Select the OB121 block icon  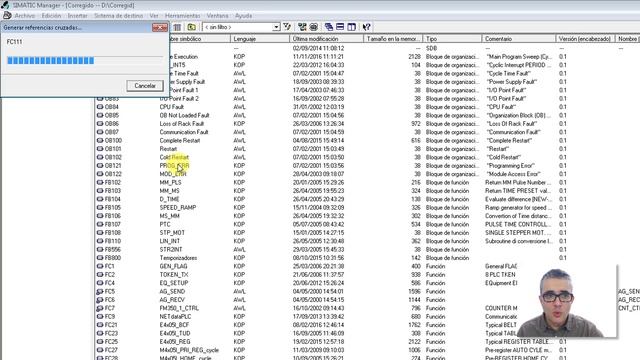point(100,165)
